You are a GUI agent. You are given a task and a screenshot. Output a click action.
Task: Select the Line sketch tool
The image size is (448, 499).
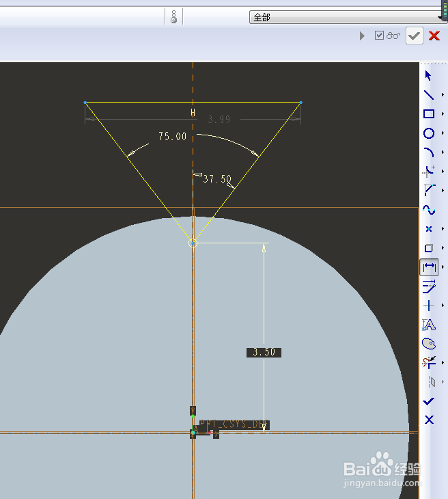(x=429, y=95)
